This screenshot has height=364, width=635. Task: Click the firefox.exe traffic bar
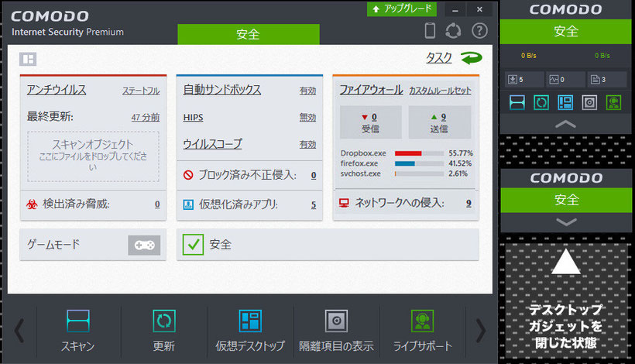419,163
